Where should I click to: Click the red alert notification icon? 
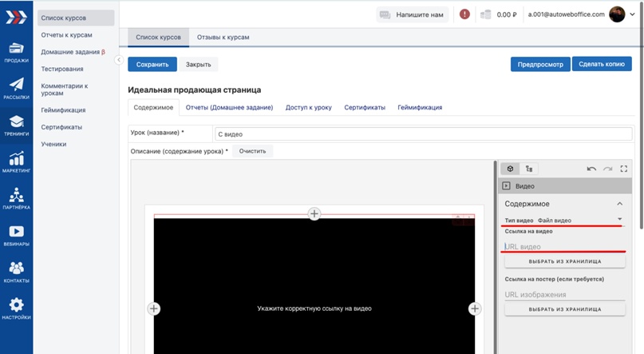(x=464, y=14)
